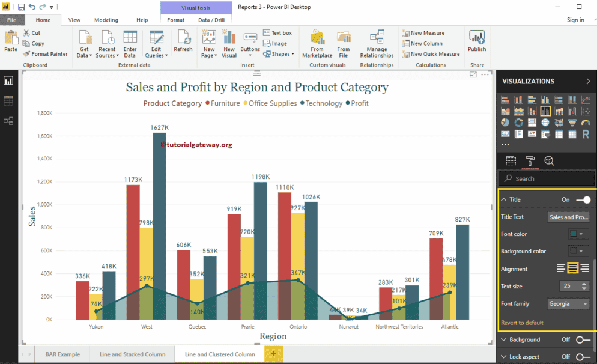Click the Focus mode icon on chart
The image size is (597, 364).
click(x=473, y=74)
